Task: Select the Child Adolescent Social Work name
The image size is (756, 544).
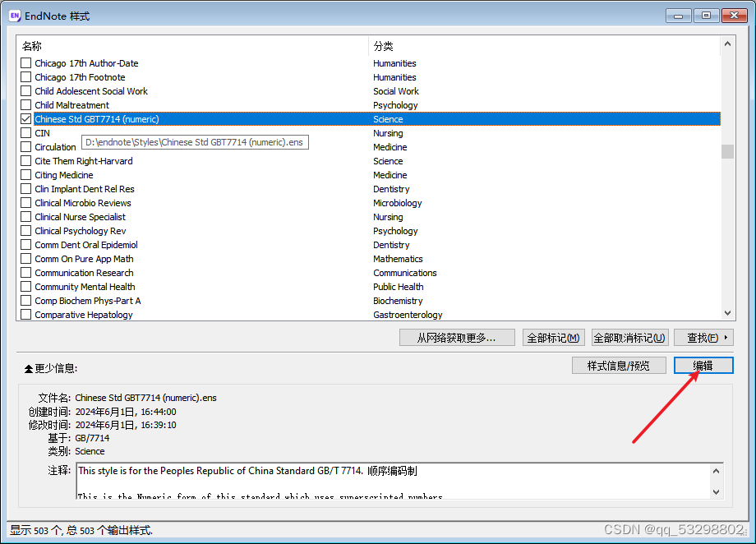Action: tap(91, 91)
